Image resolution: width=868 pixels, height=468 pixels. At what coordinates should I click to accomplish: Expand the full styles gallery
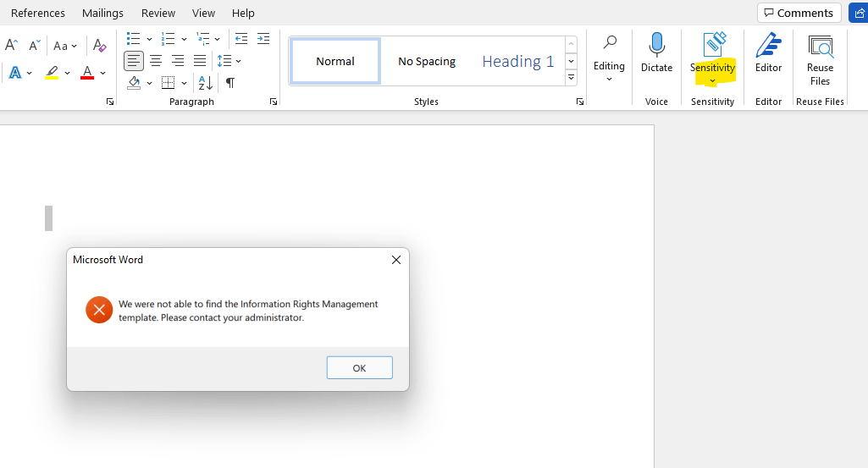(571, 78)
